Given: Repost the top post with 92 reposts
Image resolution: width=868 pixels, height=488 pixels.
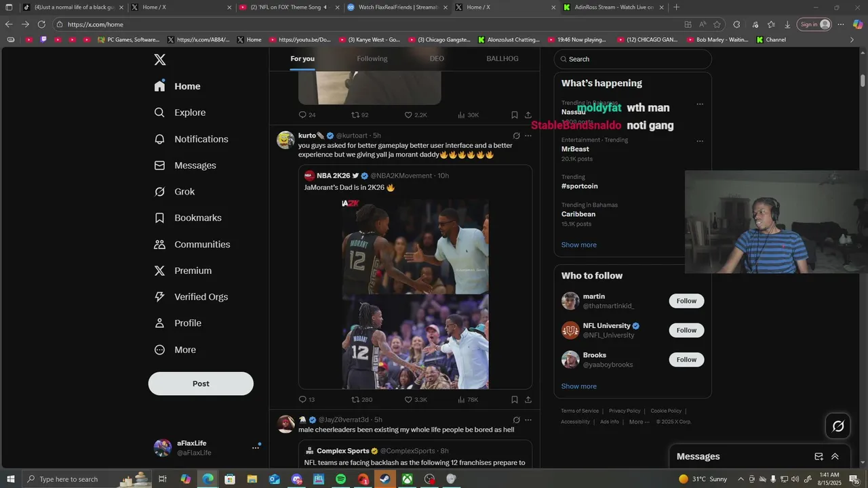Looking at the screenshot, I should pos(359,115).
